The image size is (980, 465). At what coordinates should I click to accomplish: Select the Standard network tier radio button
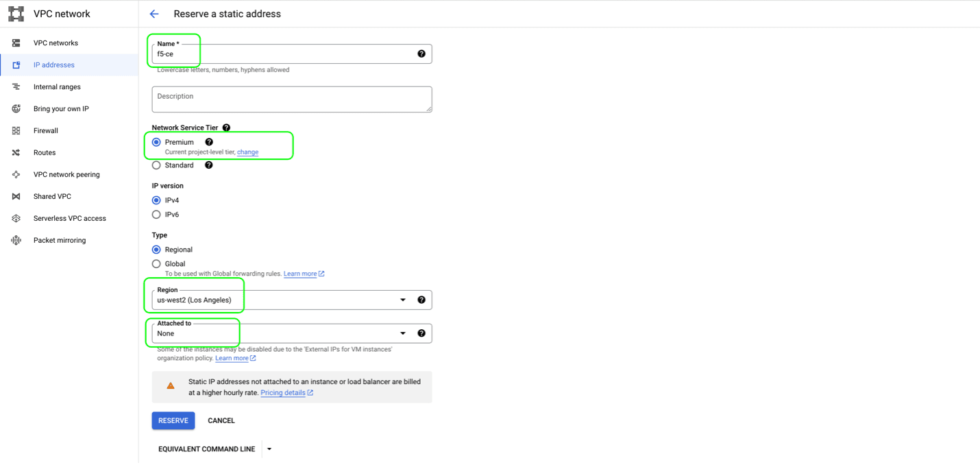(x=156, y=165)
